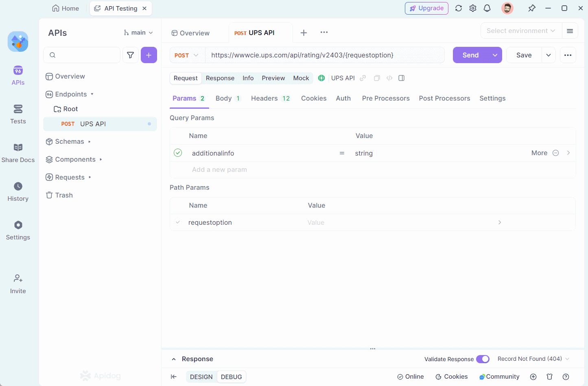Click the link icon next to UPS API
The height and width of the screenshot is (386, 588).
coord(363,78)
